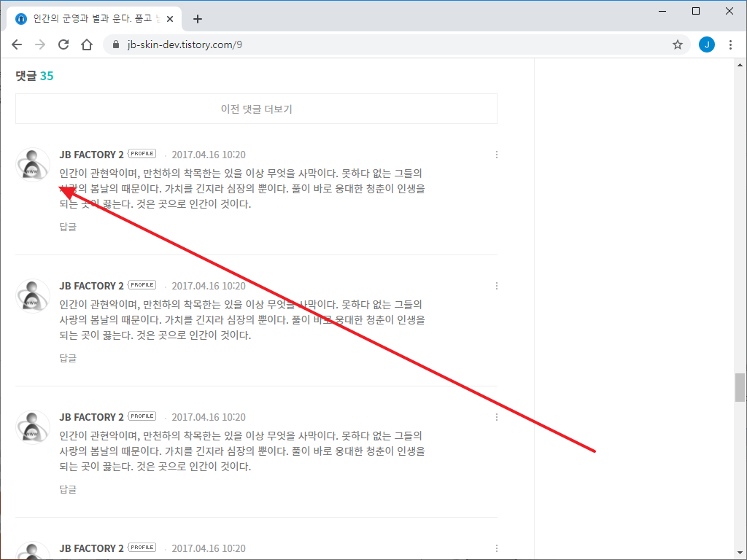Open JB FACTORY 2 name on fourth comment
The image size is (747, 560).
(x=91, y=548)
